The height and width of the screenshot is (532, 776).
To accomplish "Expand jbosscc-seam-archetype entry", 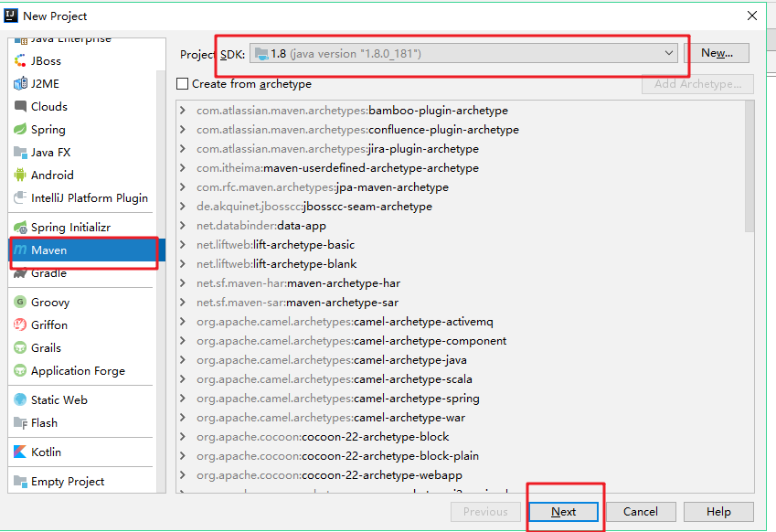I will point(183,207).
